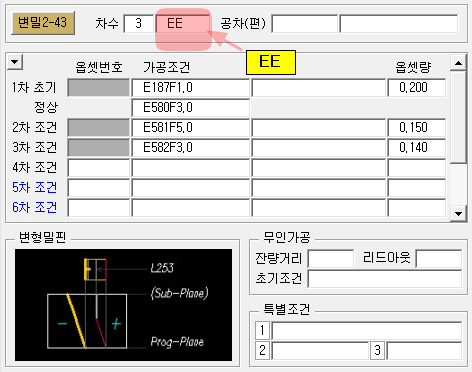This screenshot has width=472, height=372.
Task: Click the 가공조건 column header text
Action: click(x=167, y=67)
